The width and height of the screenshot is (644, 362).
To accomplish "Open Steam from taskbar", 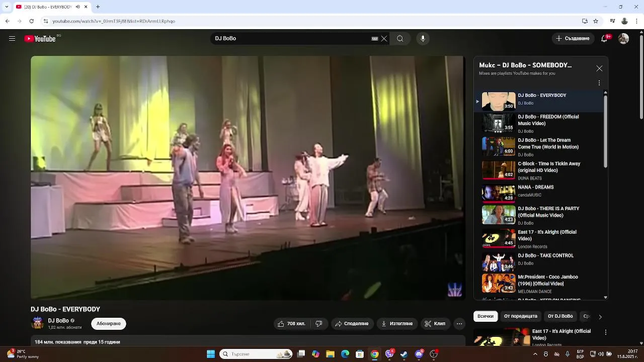I will point(404,354).
